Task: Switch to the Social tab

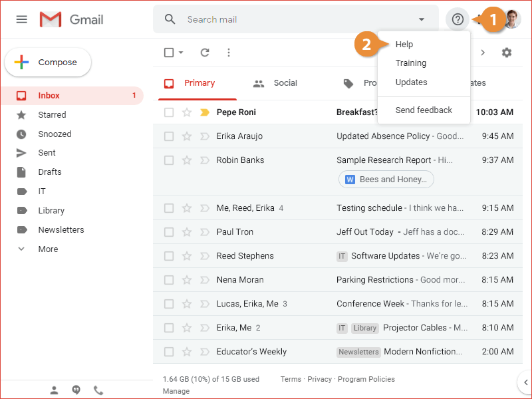Action: point(275,83)
